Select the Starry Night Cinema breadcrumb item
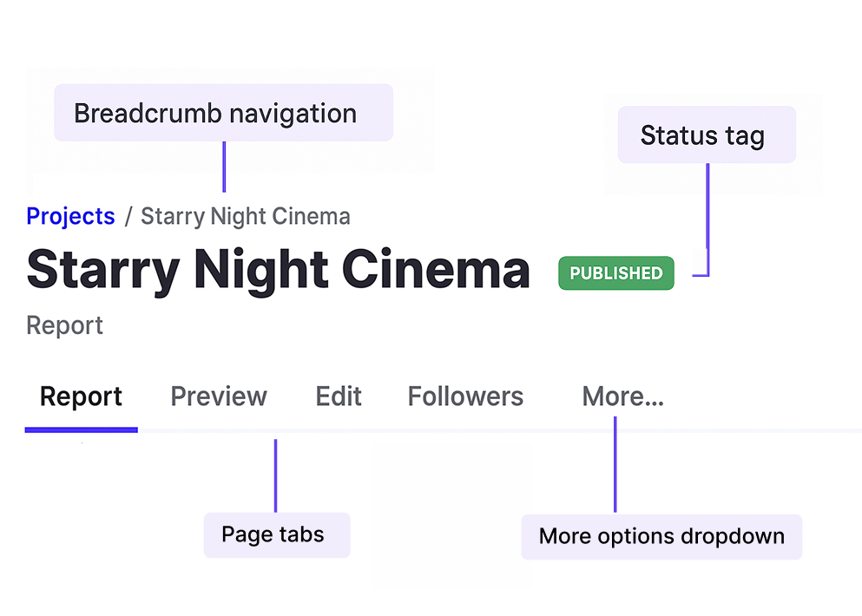Screen dimensions: 862x616 246,216
